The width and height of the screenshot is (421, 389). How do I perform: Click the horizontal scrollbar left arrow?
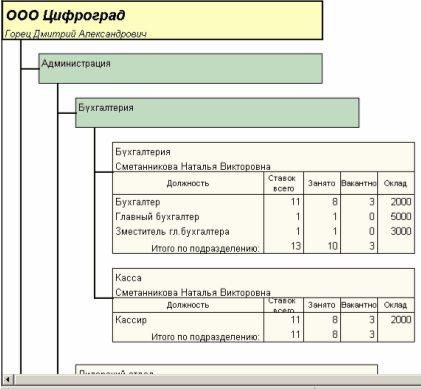[7, 379]
